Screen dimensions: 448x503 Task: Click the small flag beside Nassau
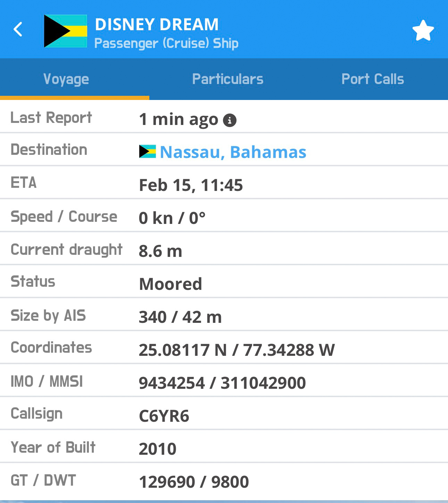(x=147, y=152)
